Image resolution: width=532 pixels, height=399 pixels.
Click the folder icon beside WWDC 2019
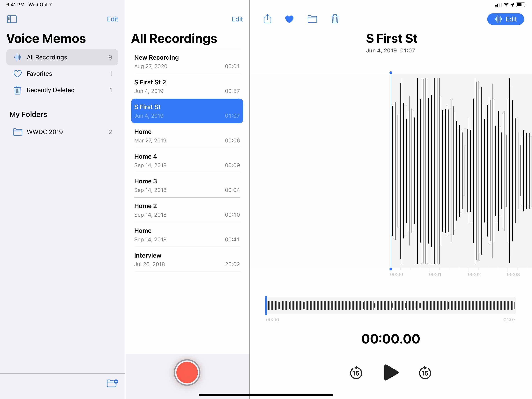(x=18, y=132)
